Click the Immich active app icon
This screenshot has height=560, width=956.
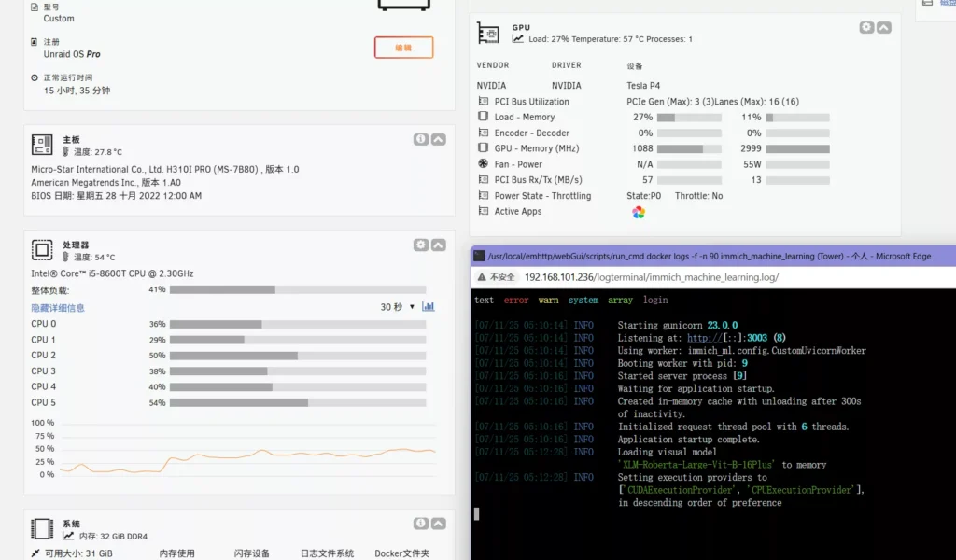[x=639, y=212]
